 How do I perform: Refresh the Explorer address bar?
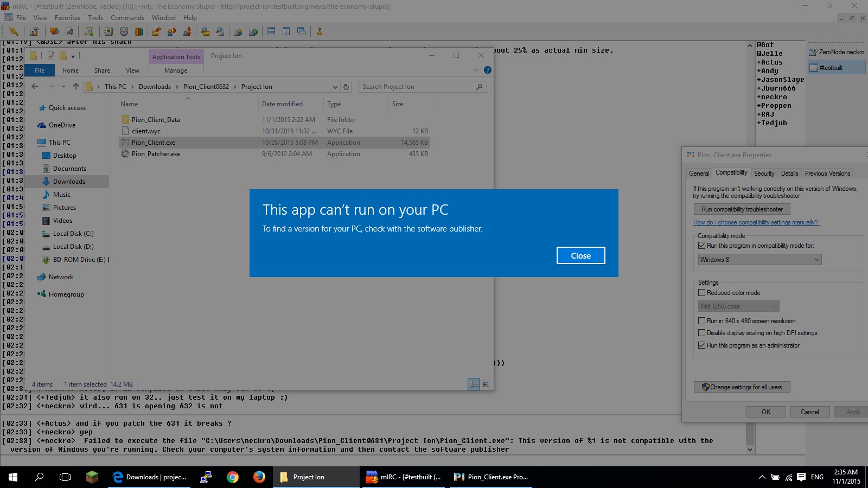[x=346, y=87]
